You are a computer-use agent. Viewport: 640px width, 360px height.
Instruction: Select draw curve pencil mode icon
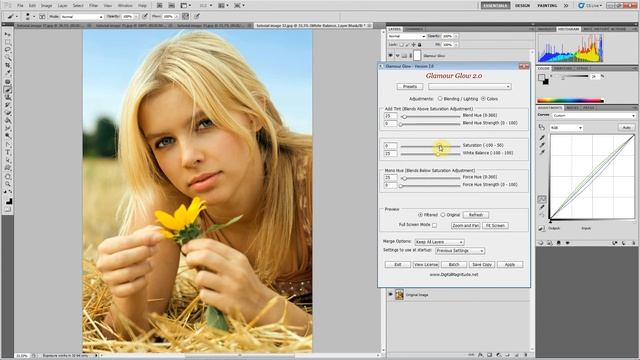pyautogui.click(x=542, y=208)
